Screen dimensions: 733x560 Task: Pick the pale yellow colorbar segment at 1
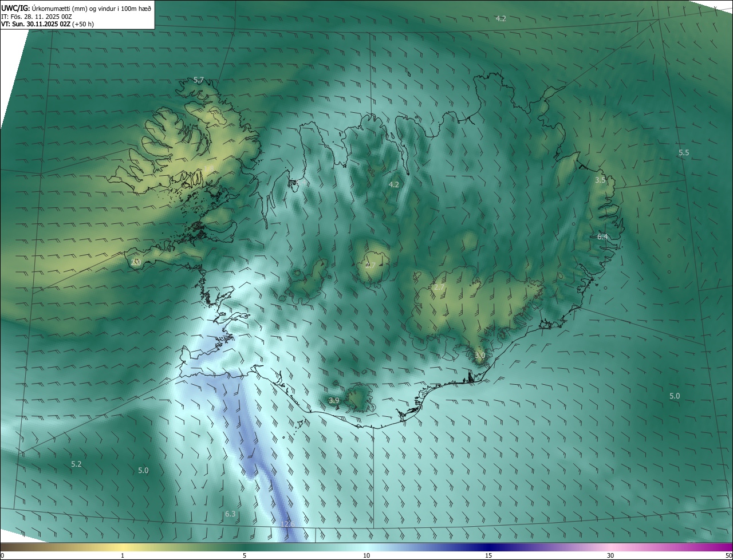(123, 547)
